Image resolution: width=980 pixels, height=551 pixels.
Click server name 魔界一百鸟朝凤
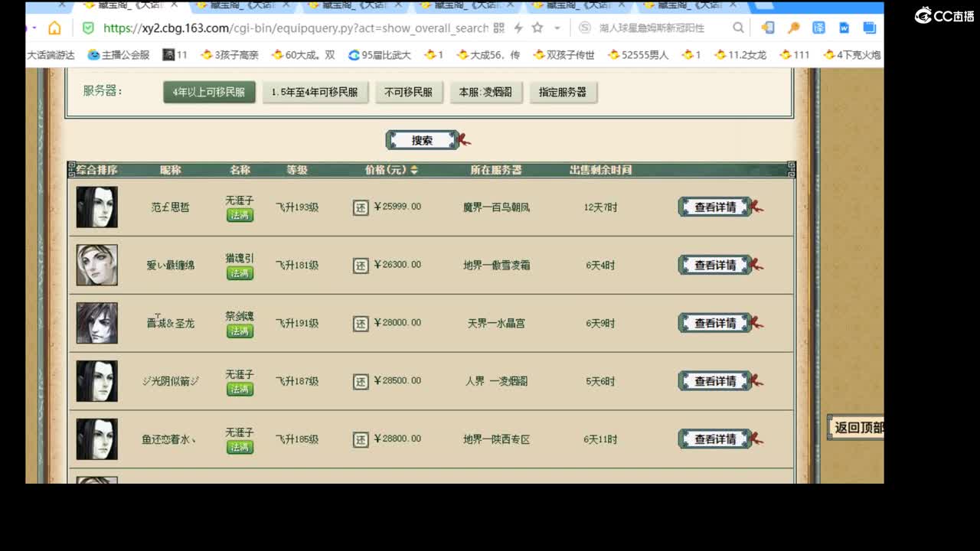point(496,207)
